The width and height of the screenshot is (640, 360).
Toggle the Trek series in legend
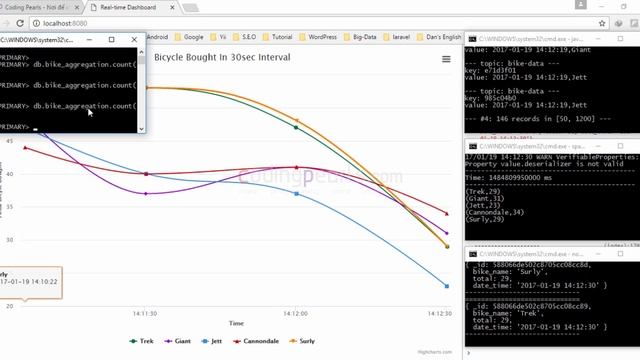point(141,341)
